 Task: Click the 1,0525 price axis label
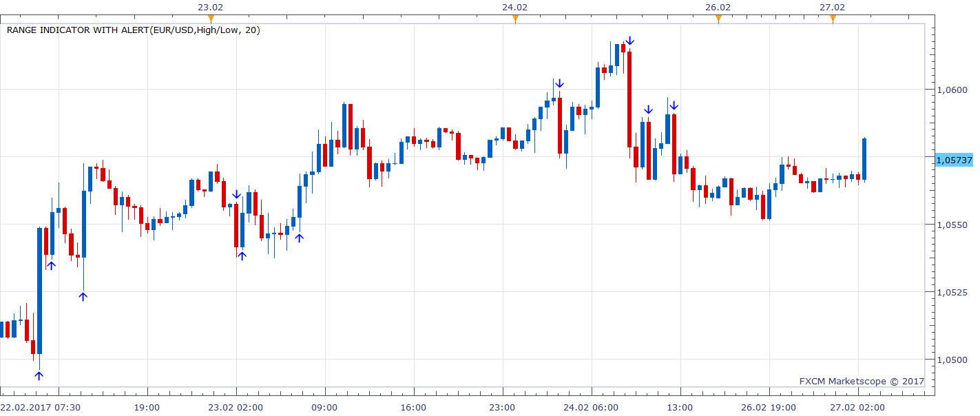coord(951,293)
